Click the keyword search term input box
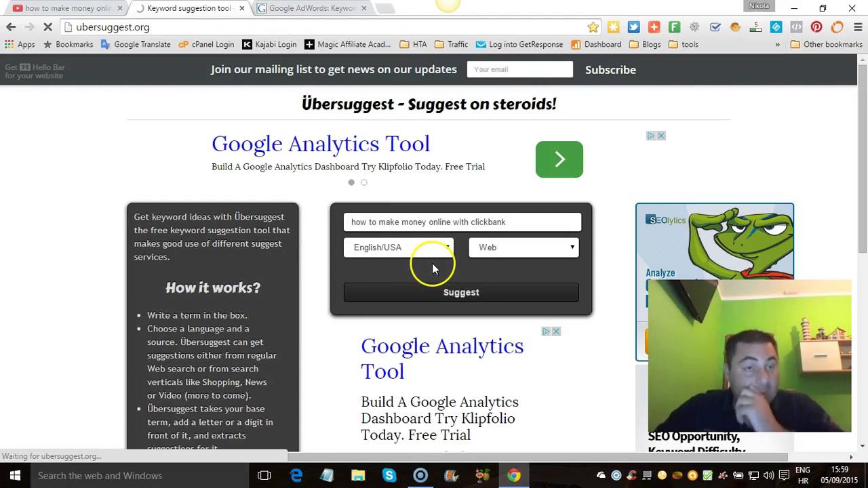Viewport: 868px width, 488px height. (462, 222)
